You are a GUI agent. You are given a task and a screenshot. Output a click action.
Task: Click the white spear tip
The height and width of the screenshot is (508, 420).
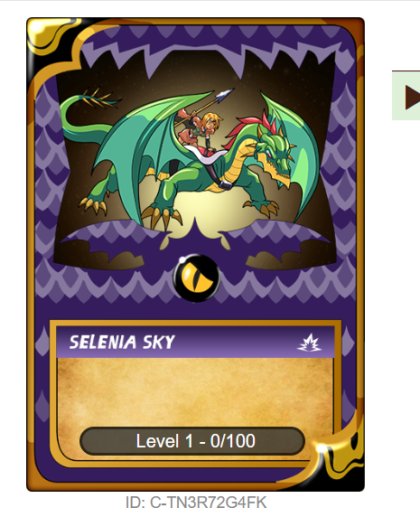pos(225,94)
